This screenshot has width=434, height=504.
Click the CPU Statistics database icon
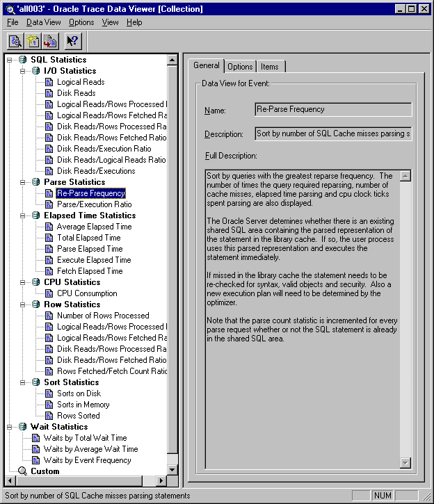pyautogui.click(x=36, y=282)
